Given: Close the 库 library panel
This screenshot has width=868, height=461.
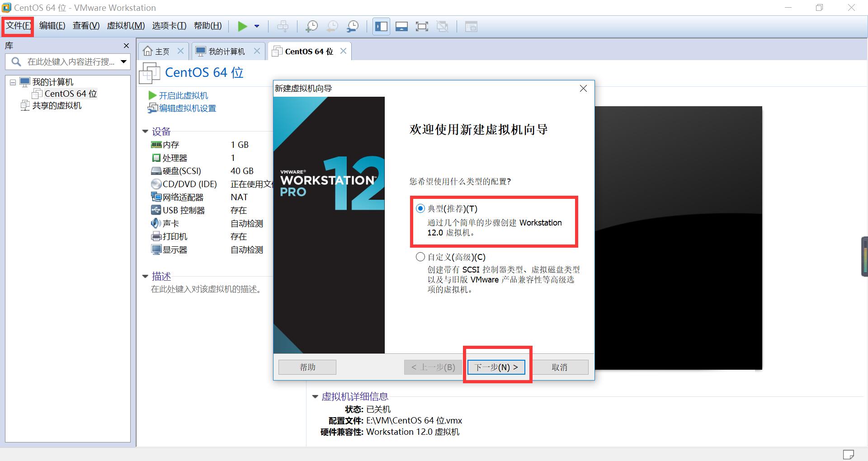Looking at the screenshot, I should pyautogui.click(x=126, y=46).
